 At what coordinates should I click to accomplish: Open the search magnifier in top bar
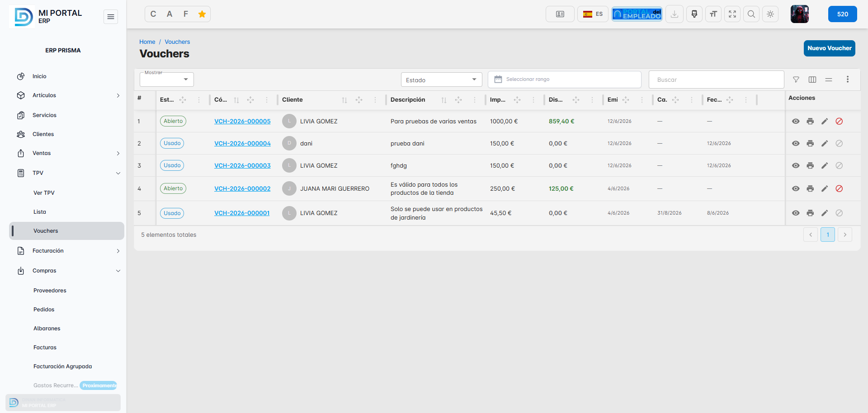tap(751, 14)
